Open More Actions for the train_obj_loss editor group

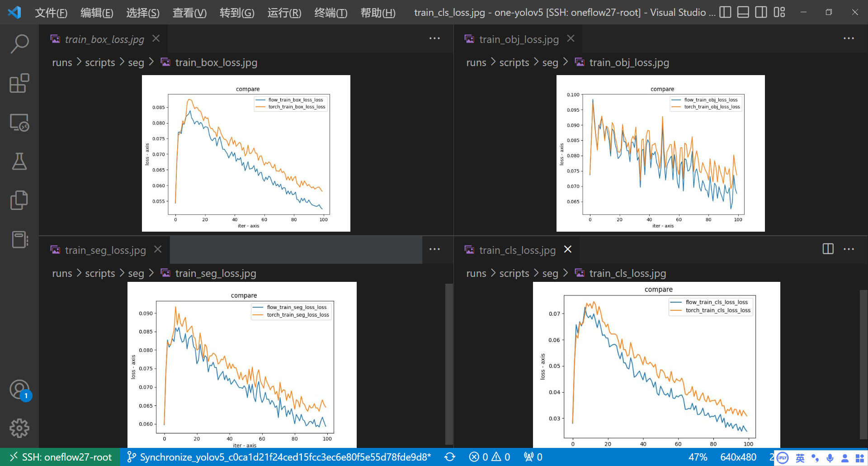click(848, 38)
